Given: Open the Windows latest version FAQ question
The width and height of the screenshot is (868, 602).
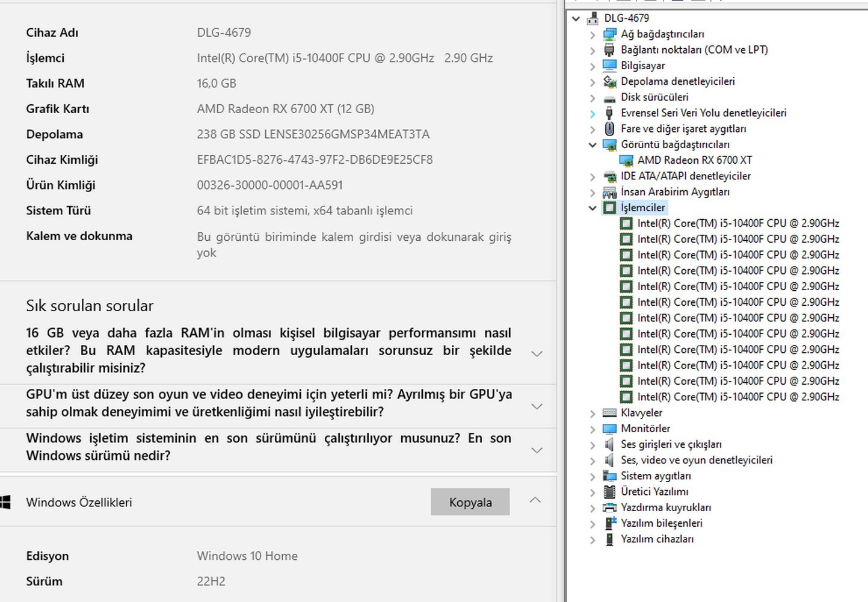Looking at the screenshot, I should coord(537,450).
